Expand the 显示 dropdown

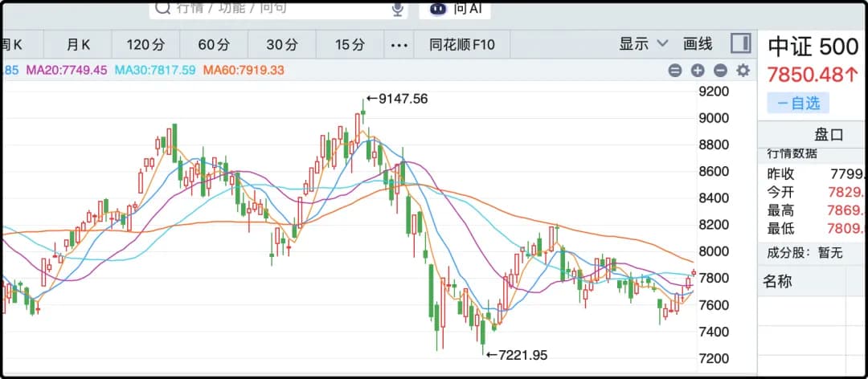(x=644, y=44)
